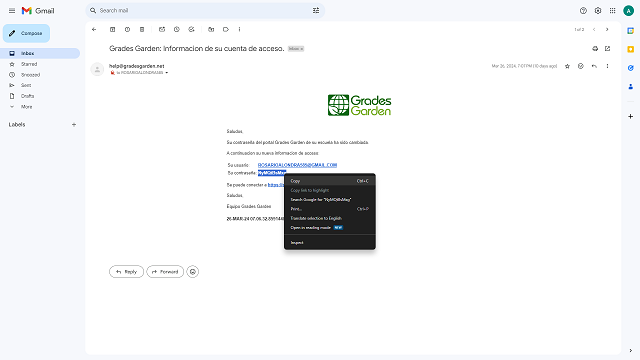Click the Gmail logo
Viewport: 640px width, 360px height.
[38, 11]
